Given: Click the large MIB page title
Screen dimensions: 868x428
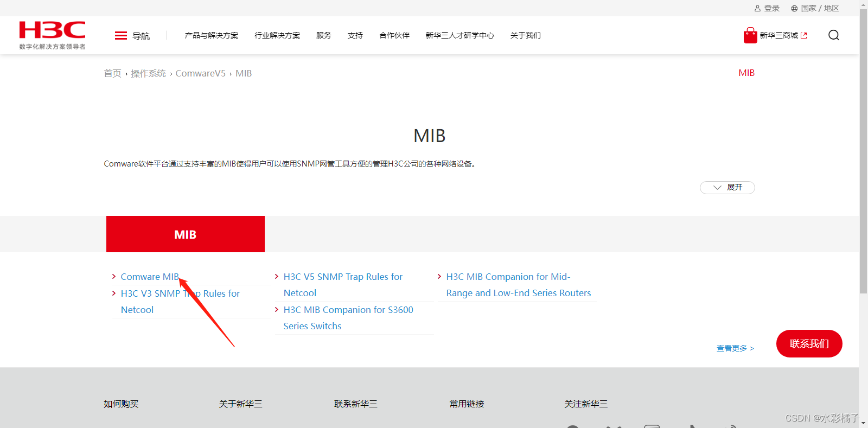Looking at the screenshot, I should point(430,136).
